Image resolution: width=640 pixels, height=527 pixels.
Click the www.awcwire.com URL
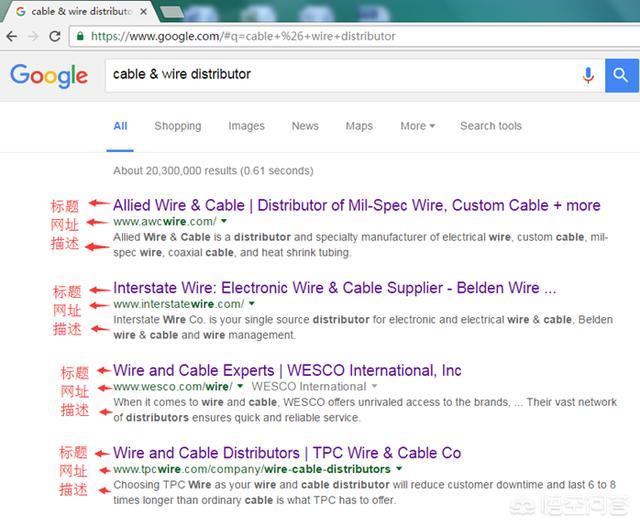click(x=165, y=222)
